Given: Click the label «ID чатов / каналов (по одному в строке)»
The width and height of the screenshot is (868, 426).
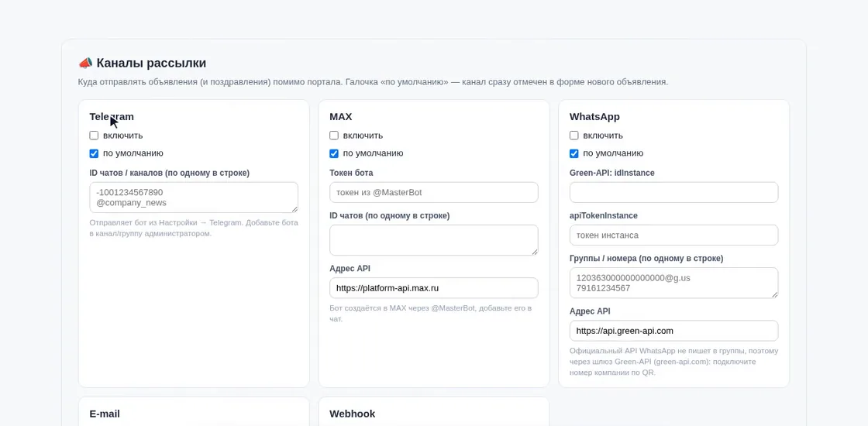Looking at the screenshot, I should 170,173.
